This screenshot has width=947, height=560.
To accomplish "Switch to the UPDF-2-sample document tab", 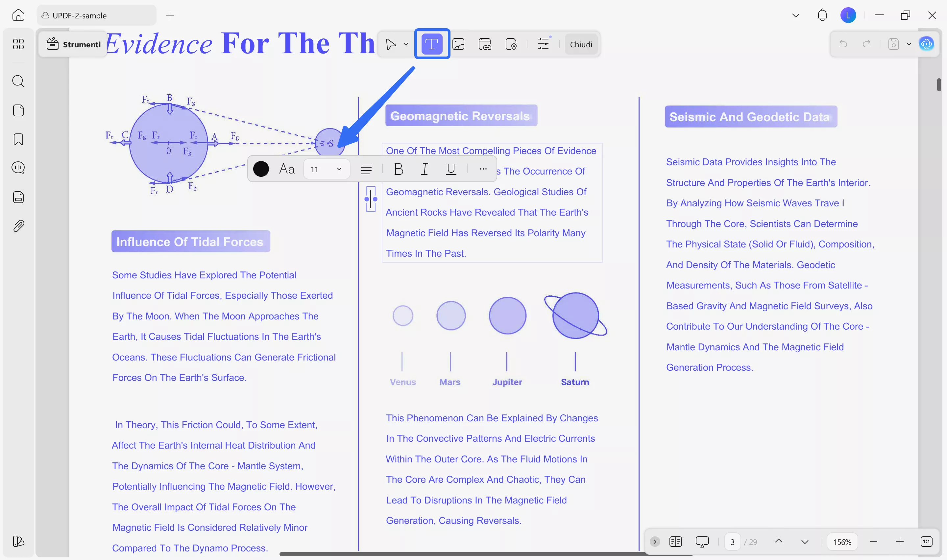I will tap(96, 15).
